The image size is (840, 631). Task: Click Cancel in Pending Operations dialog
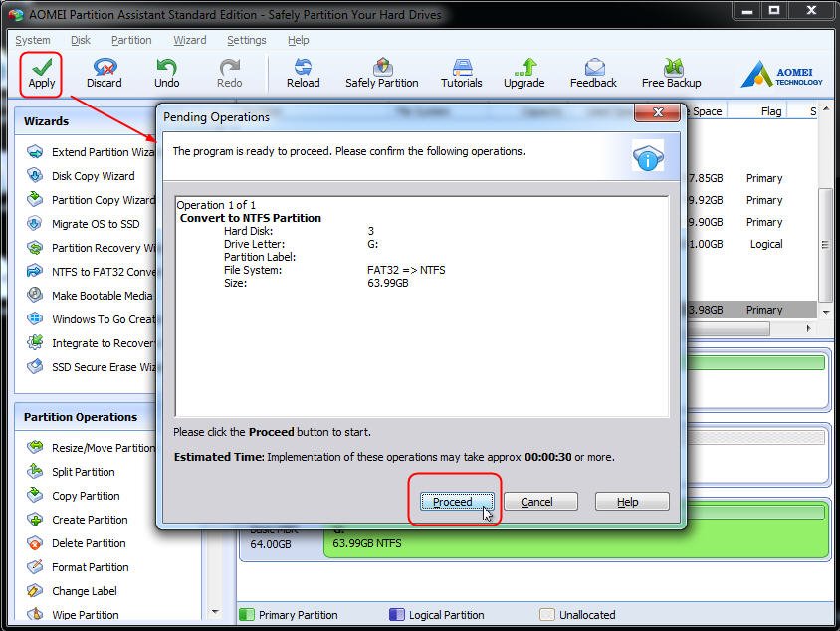540,502
